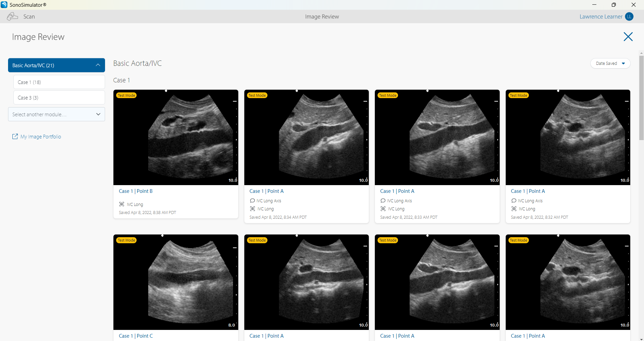The width and height of the screenshot is (644, 341).
Task: Click capture icon on 8:33 AM image card
Action: (x=383, y=209)
